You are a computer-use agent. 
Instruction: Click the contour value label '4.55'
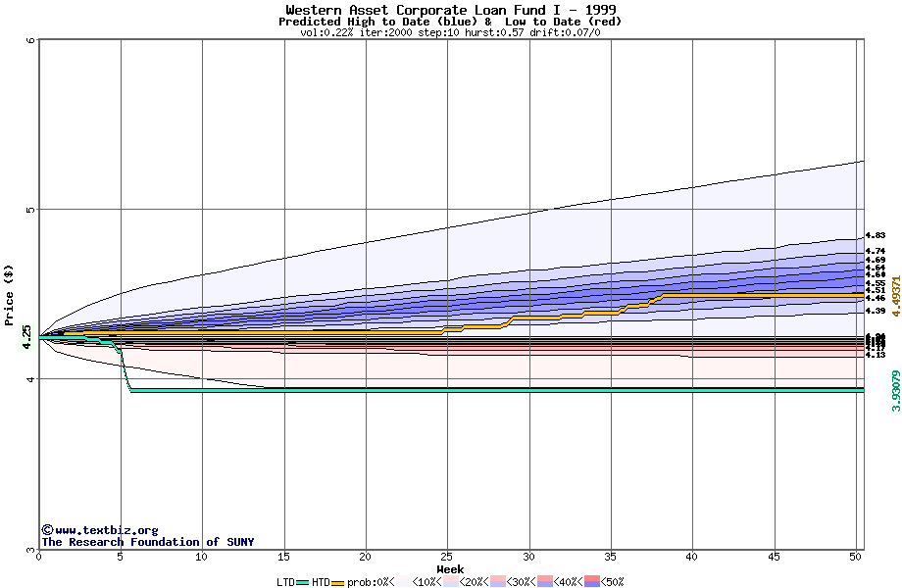pos(876,284)
